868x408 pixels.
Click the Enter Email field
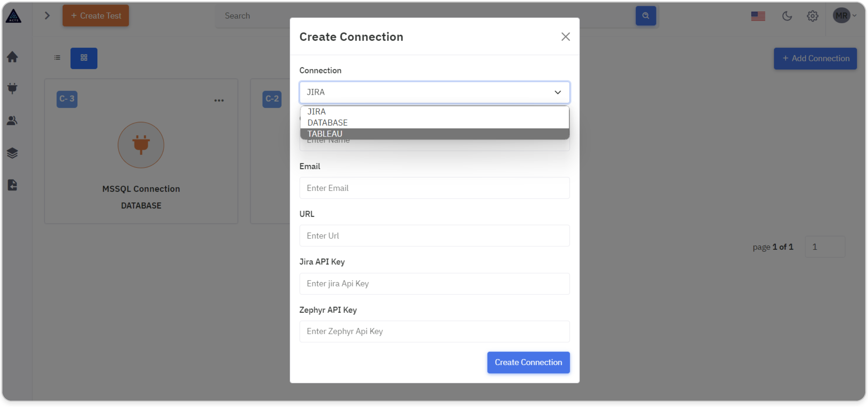(x=435, y=188)
